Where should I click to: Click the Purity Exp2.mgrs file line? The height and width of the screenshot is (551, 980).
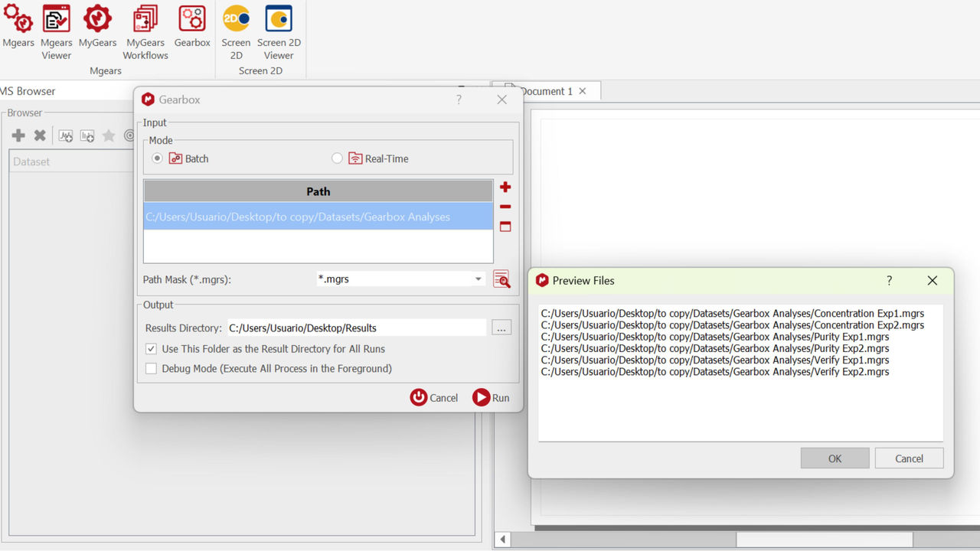tap(715, 349)
